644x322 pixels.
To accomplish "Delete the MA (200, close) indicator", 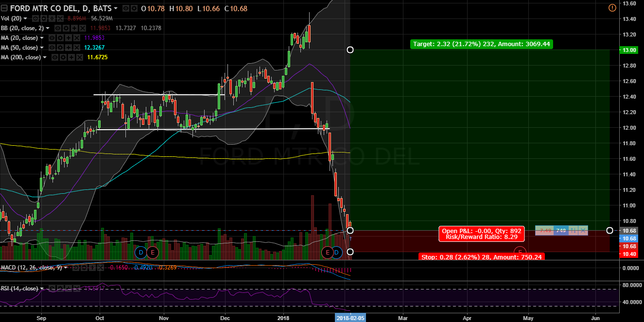I will (79, 57).
